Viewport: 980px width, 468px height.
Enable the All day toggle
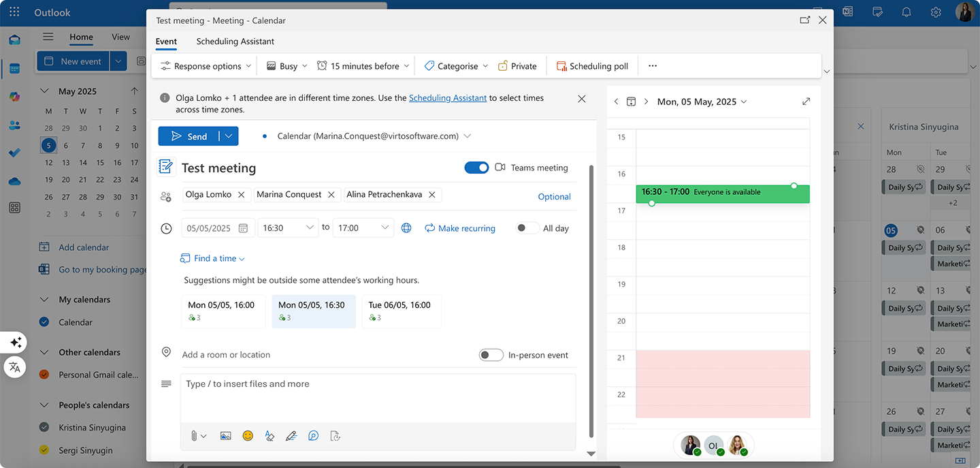coord(527,228)
